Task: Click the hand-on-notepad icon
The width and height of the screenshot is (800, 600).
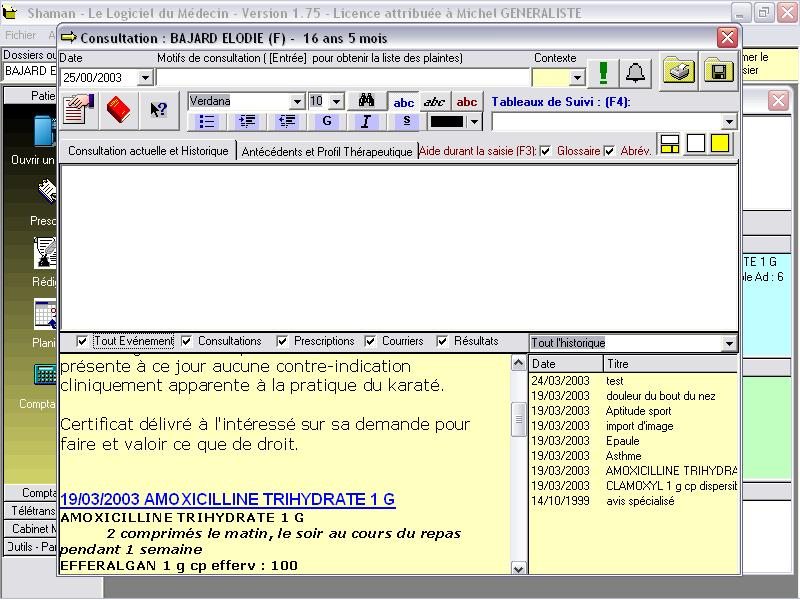Action: (79, 110)
